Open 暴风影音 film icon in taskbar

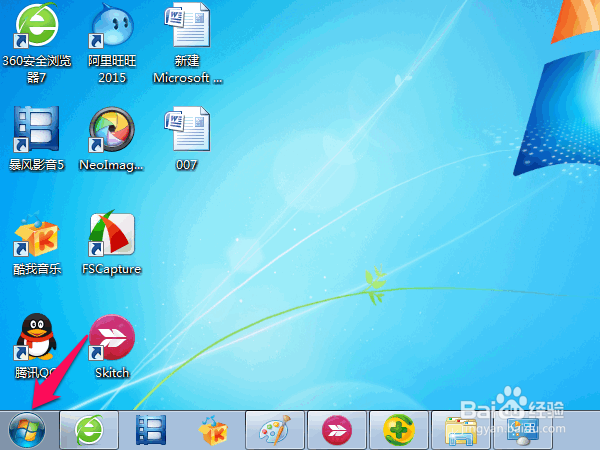coord(151,430)
